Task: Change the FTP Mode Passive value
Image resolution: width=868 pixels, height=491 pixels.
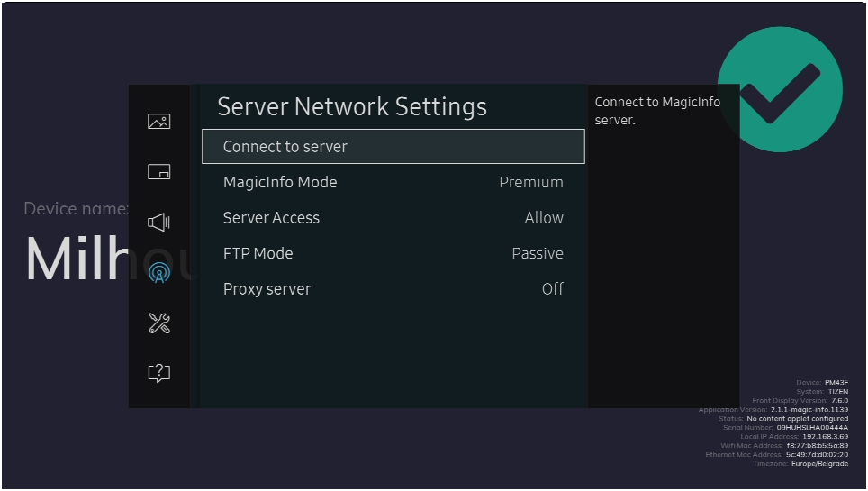Action: point(537,254)
